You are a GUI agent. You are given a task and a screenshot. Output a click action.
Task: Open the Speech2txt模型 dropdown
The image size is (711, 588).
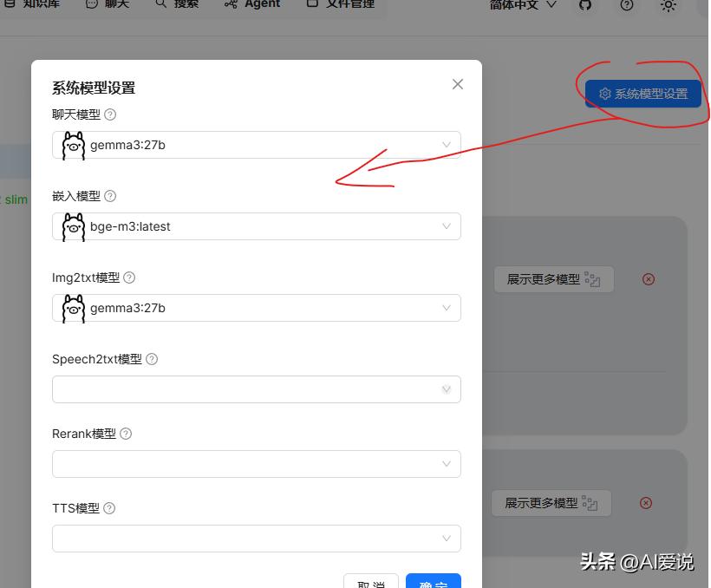pyautogui.click(x=256, y=389)
